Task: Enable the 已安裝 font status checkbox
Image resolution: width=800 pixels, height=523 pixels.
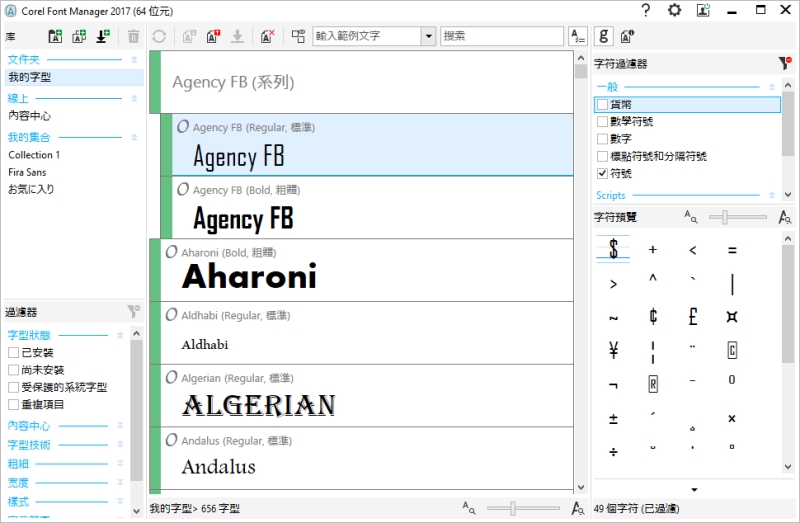Action: tap(14, 353)
